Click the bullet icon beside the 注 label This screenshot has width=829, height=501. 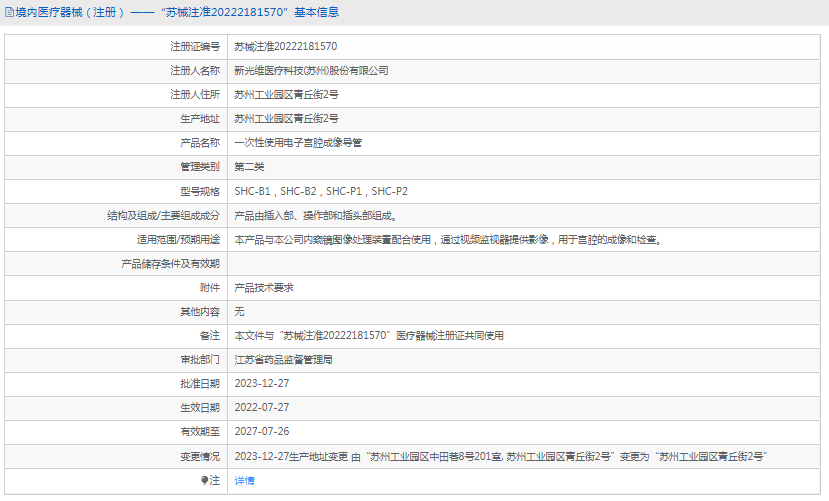coord(205,480)
